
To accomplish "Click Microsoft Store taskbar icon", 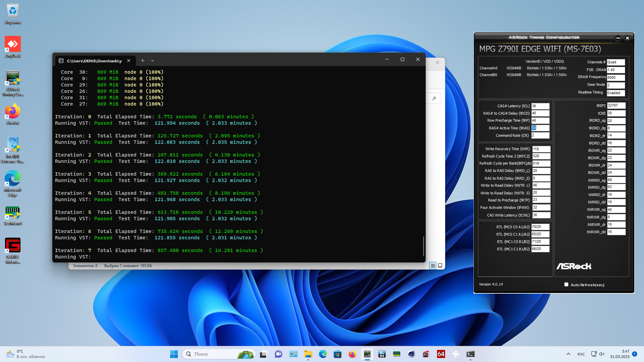I will coord(337,354).
